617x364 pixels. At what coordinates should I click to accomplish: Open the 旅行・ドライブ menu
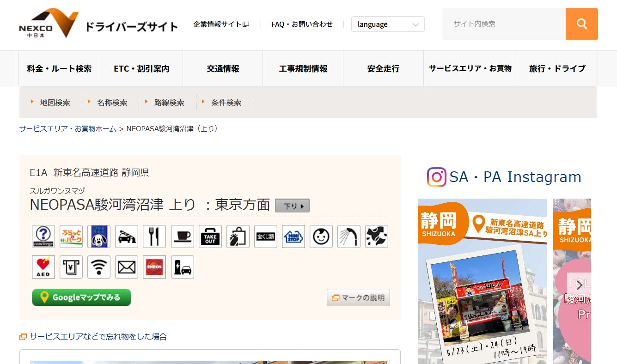(557, 68)
